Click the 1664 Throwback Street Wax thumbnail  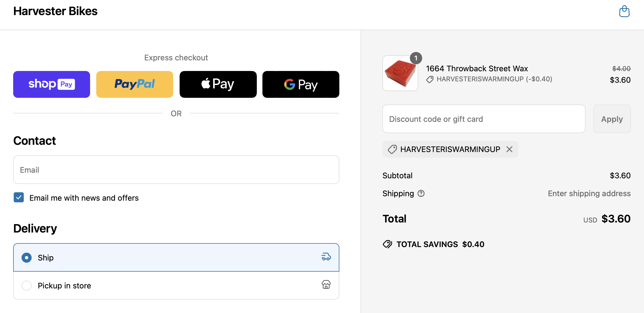[x=400, y=73]
